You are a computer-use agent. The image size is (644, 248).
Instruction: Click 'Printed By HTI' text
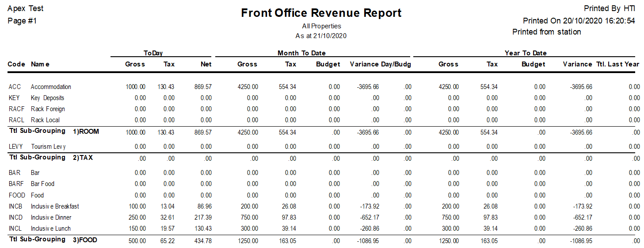pyautogui.click(x=610, y=8)
